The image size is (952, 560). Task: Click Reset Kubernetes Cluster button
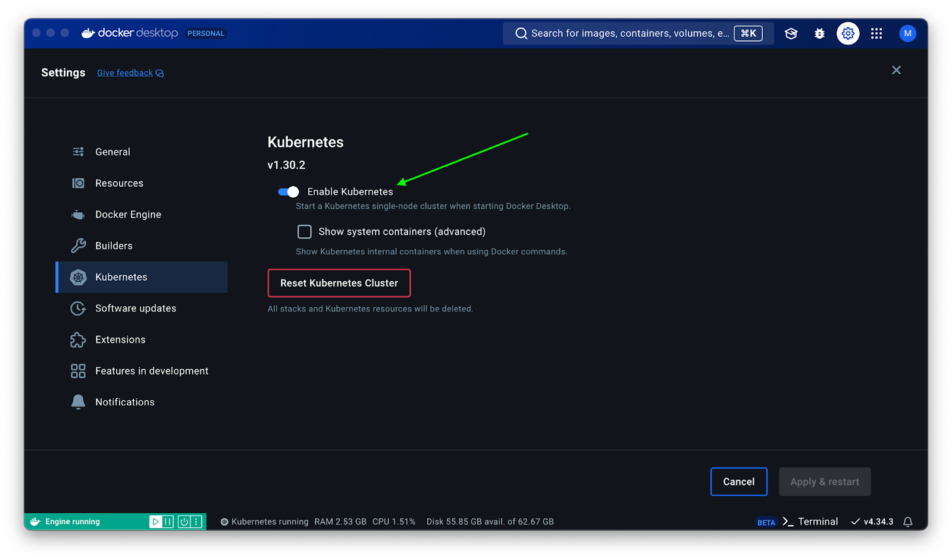point(339,283)
